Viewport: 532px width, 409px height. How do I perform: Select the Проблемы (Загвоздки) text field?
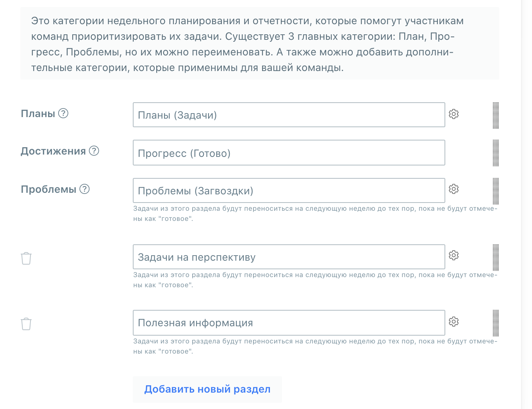(289, 190)
